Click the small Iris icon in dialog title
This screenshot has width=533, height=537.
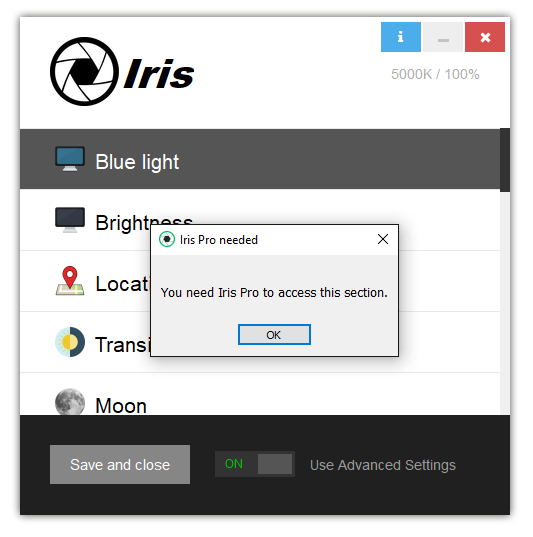click(x=167, y=239)
